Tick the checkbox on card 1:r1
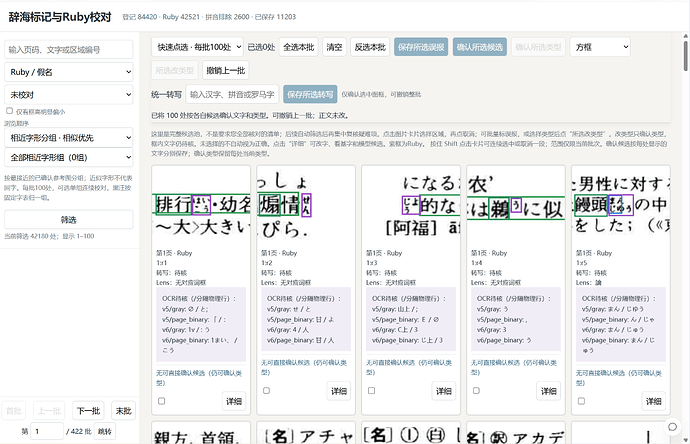The image size is (690, 444). [x=161, y=401]
